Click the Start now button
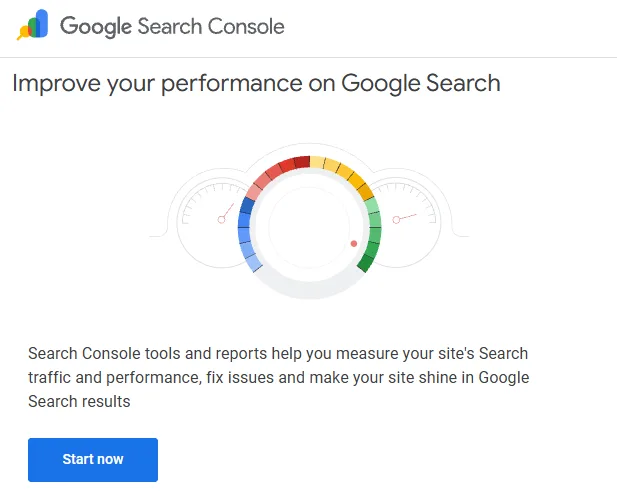The width and height of the screenshot is (617, 491). [93, 460]
